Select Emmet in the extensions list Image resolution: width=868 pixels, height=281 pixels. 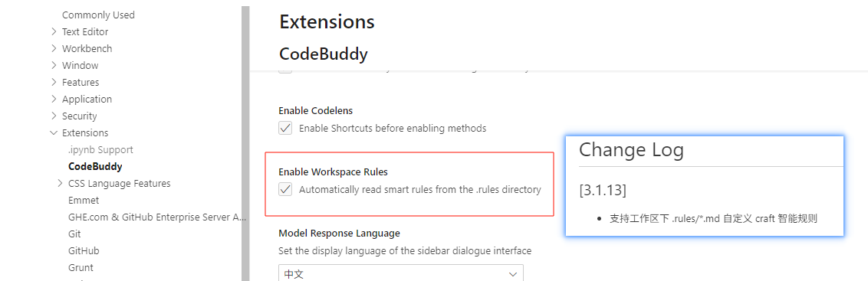(84, 201)
